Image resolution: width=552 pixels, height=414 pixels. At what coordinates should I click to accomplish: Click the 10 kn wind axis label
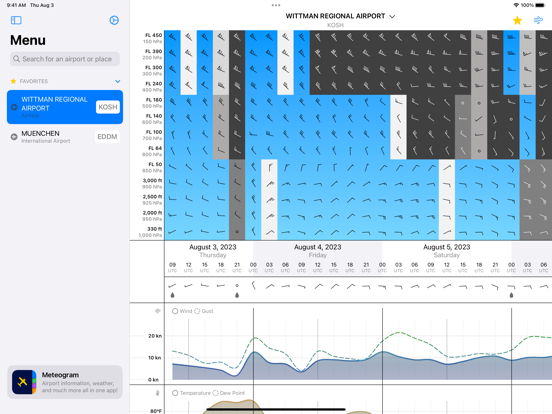click(x=155, y=358)
